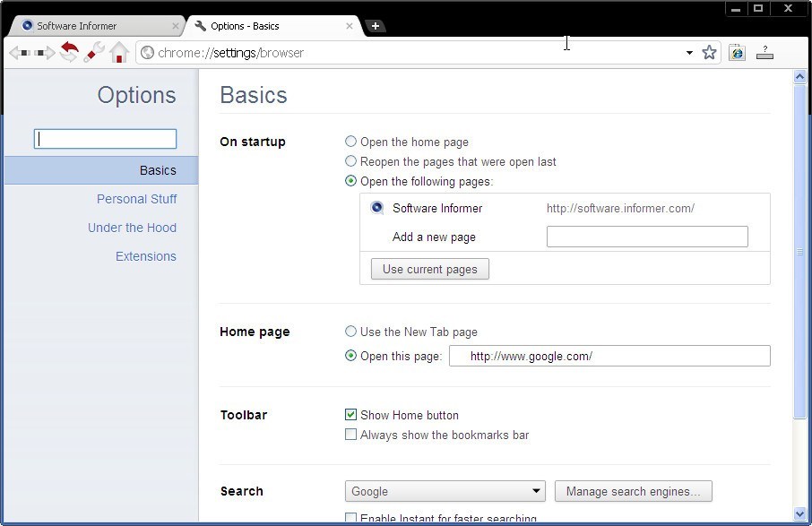Image resolution: width=812 pixels, height=526 pixels.
Task: Close the Software Informer tab
Action: 176,26
